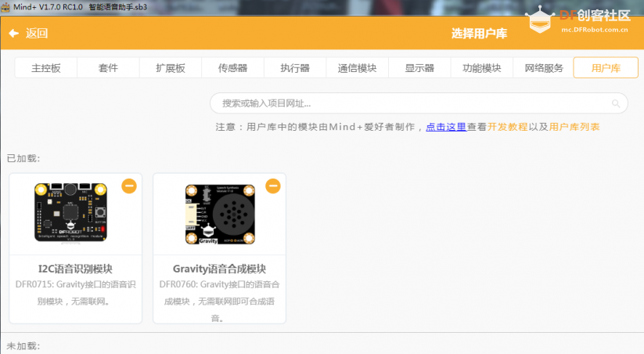Select the 执行器 tab
This screenshot has height=354, width=644.
(295, 68)
